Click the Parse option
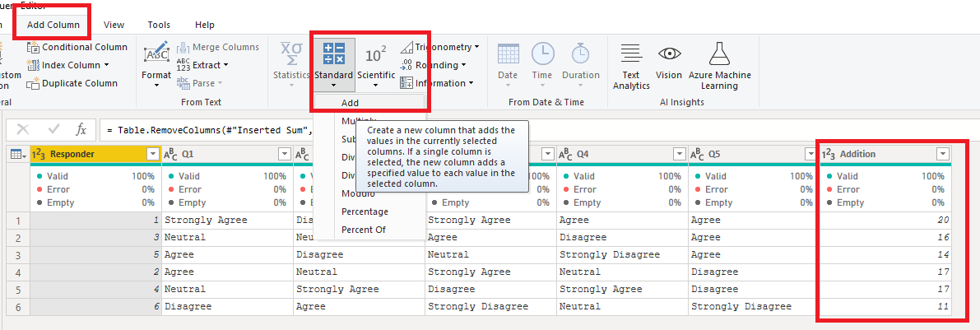Viewport: 980px width, 330px height. (x=199, y=83)
